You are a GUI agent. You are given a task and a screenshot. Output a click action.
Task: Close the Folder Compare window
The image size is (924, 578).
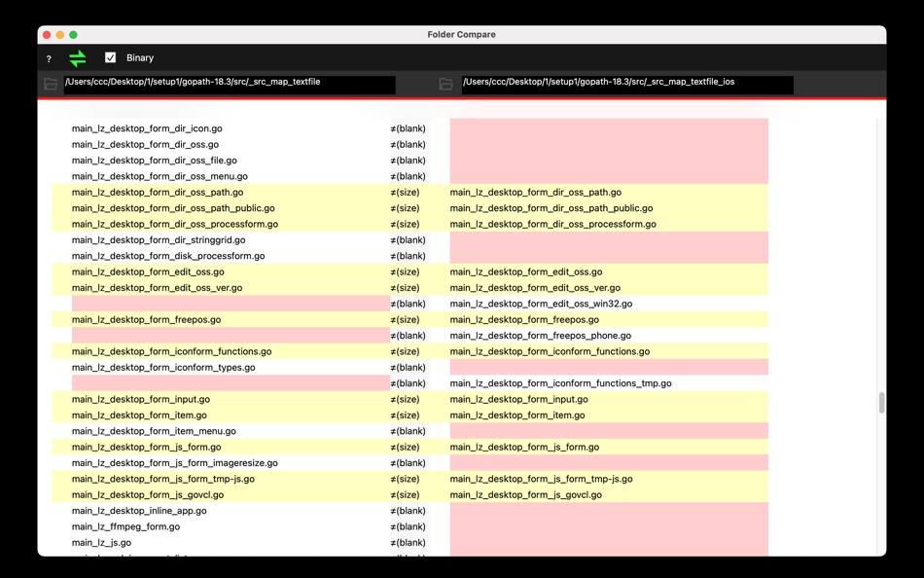pyautogui.click(x=47, y=35)
